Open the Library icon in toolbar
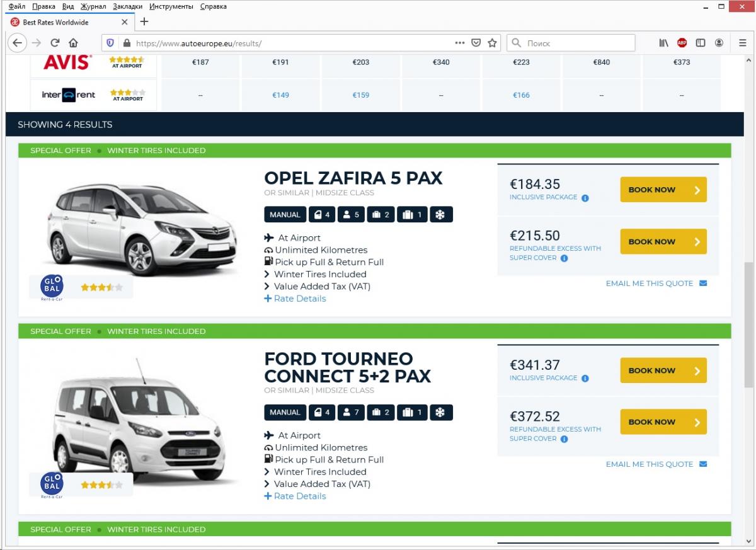 (x=664, y=43)
